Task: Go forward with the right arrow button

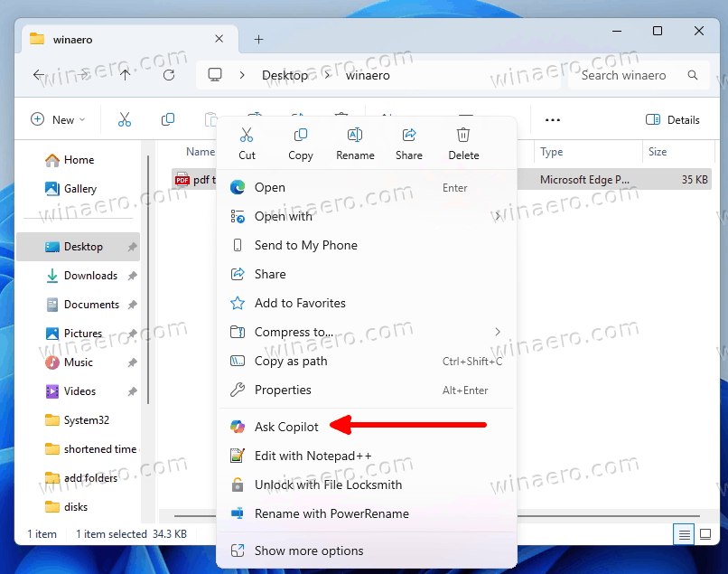Action: click(x=82, y=75)
